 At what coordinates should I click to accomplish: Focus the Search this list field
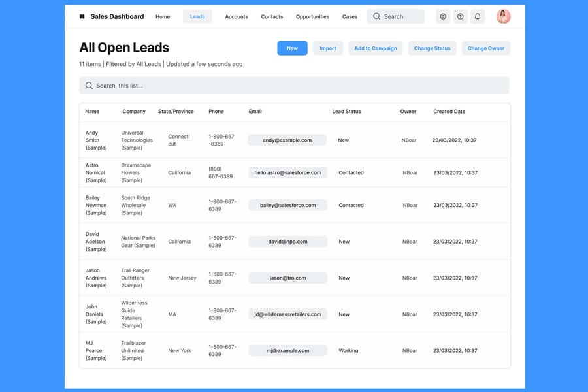(294, 86)
